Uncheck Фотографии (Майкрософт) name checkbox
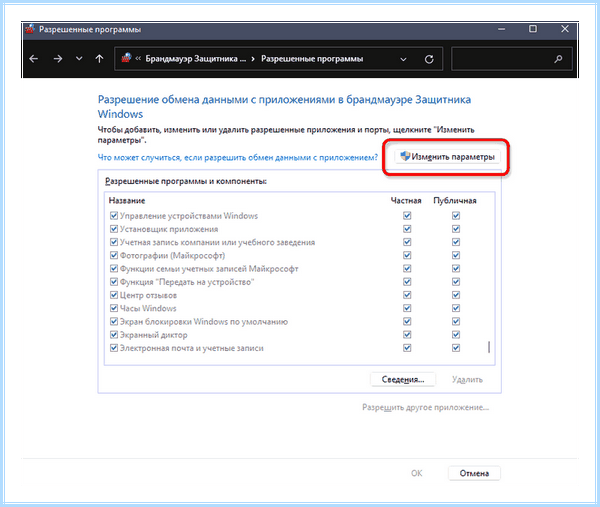Screen dimensions: 600x507 pyautogui.click(x=114, y=255)
